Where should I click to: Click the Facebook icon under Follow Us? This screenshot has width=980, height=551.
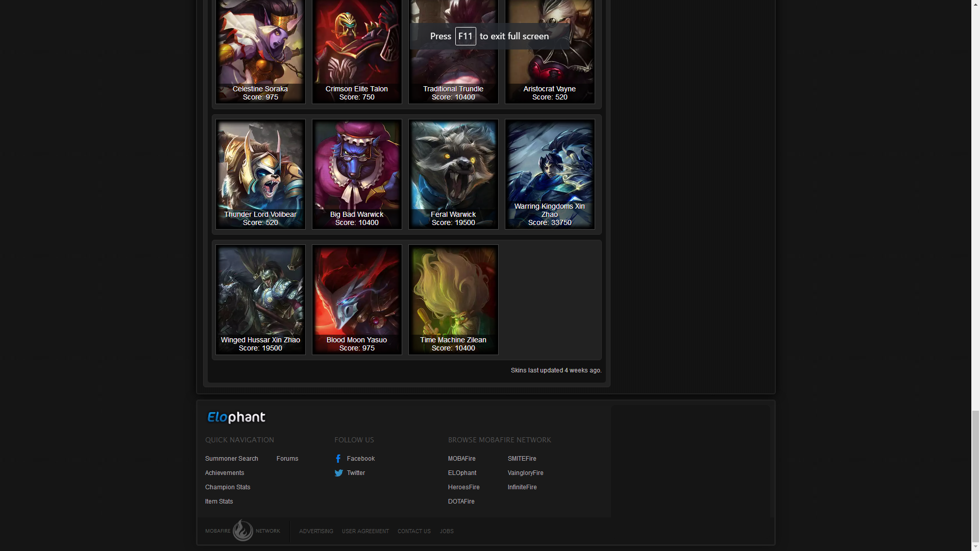pos(338,459)
